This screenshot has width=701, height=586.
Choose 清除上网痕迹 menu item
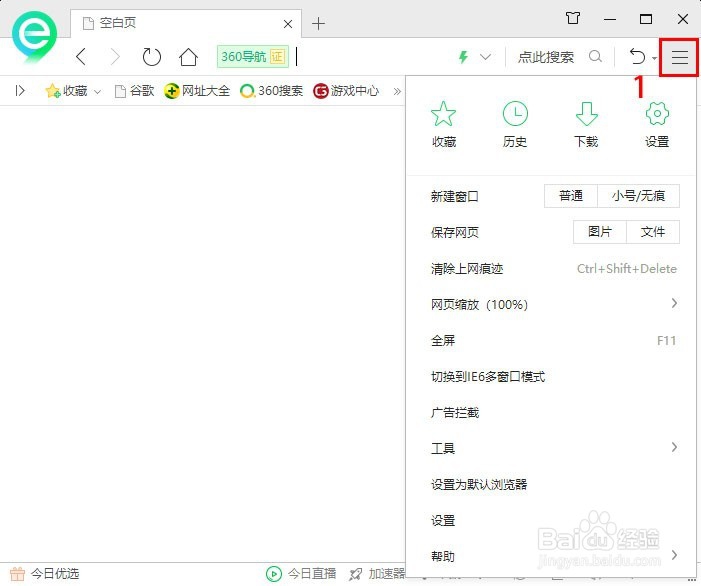pos(553,269)
